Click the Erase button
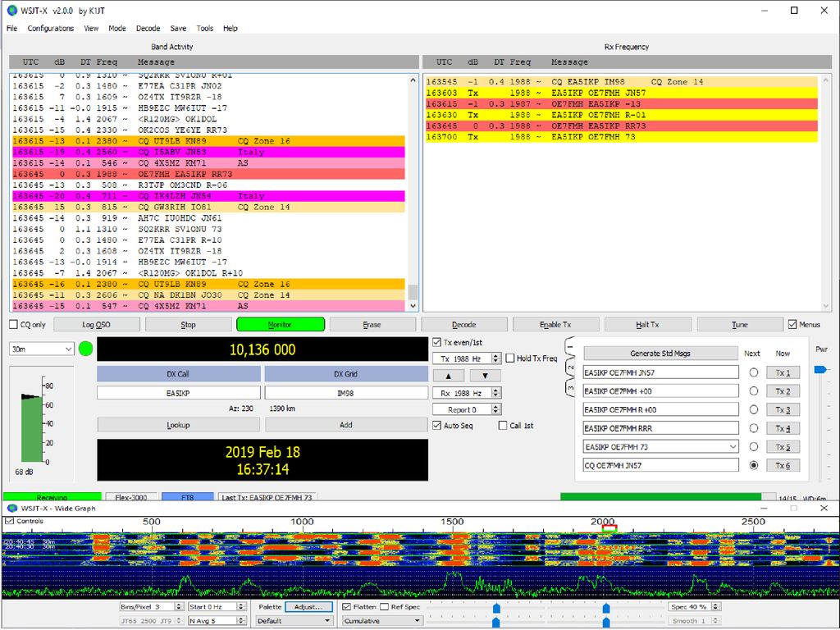This screenshot has height=630, width=840. click(372, 325)
